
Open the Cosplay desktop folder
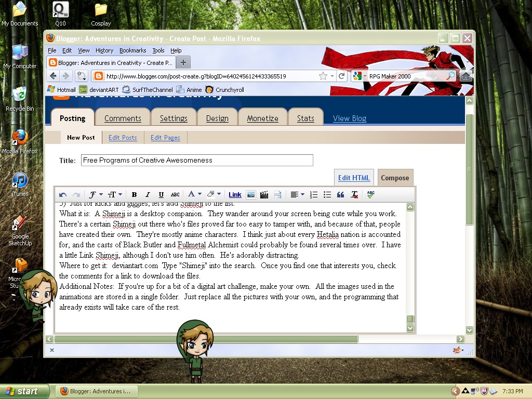[101, 14]
